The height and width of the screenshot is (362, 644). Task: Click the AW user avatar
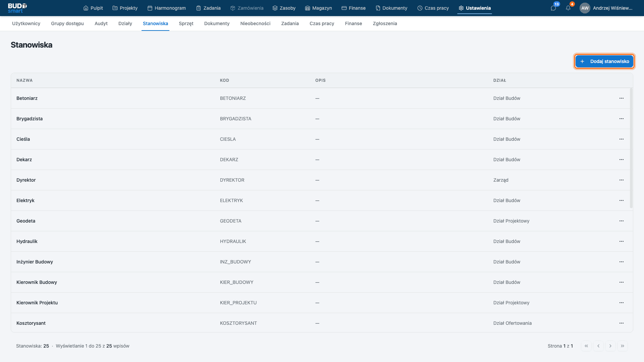(x=585, y=8)
